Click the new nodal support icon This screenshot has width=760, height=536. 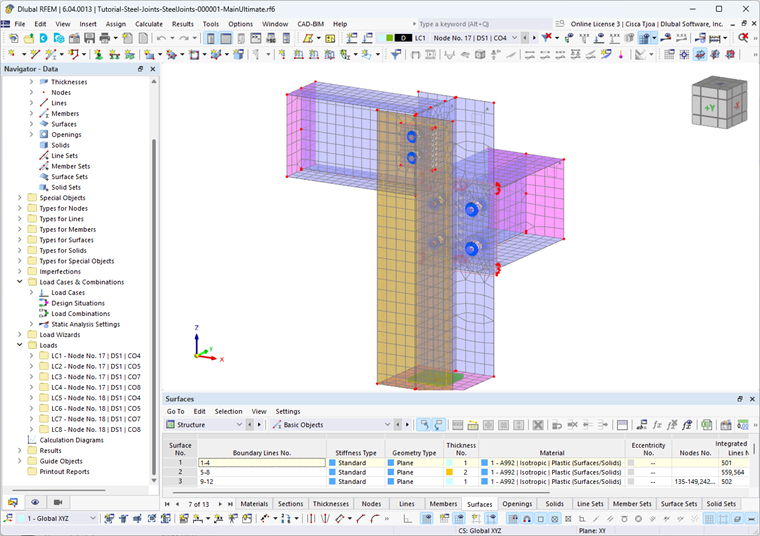point(98,54)
